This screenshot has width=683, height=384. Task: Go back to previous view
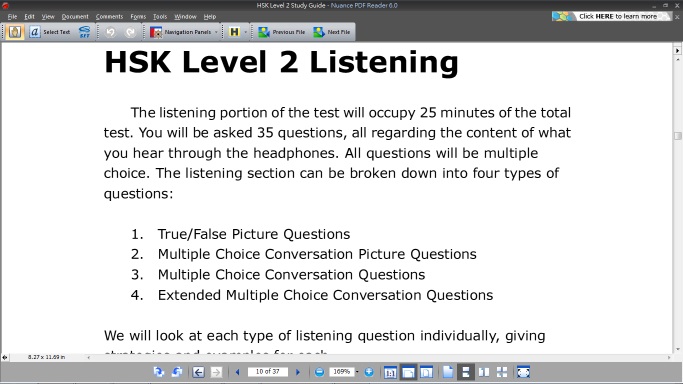click(x=198, y=372)
